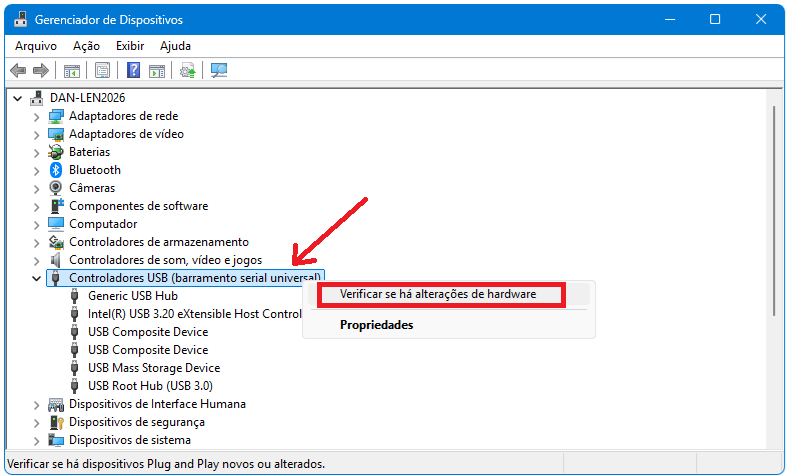Close the Gerenciador de Dispositivos window
Screen dimensions: 786x475
(761, 20)
